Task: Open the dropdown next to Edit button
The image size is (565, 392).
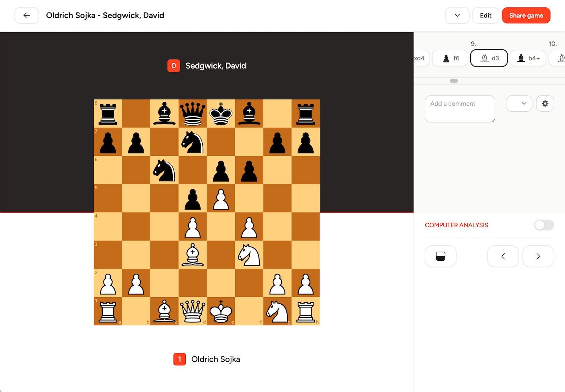Action: point(457,15)
